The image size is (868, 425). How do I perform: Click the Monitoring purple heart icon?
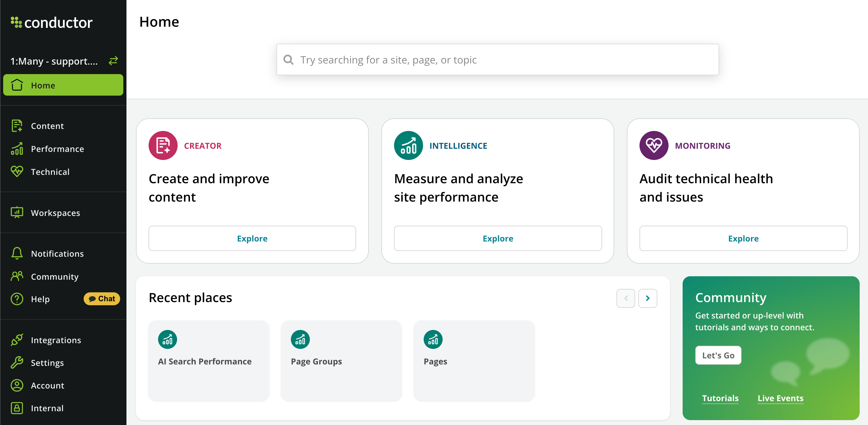(x=653, y=146)
